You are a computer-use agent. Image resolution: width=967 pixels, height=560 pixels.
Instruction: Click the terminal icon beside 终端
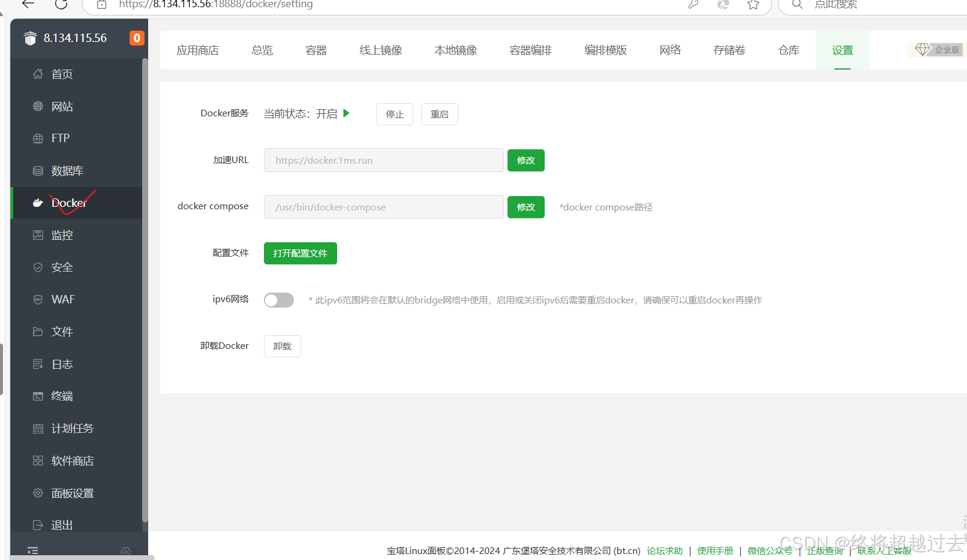tap(38, 396)
